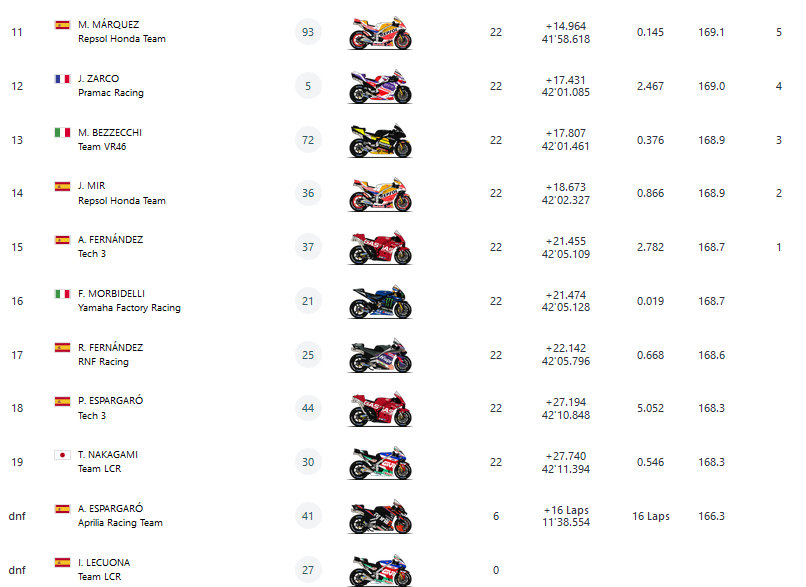Click the Italian flag beside M. Bezzecchi
806x587 pixels.
pos(62,132)
